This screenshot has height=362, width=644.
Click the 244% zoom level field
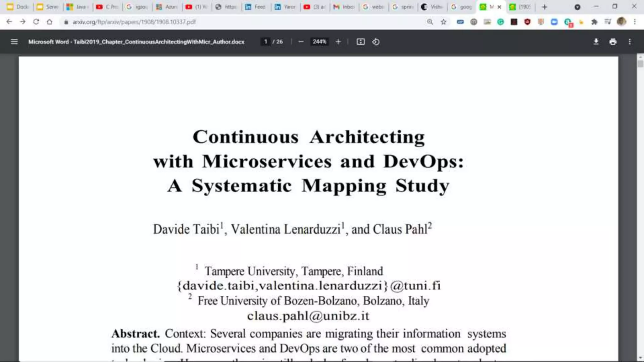[x=319, y=41]
